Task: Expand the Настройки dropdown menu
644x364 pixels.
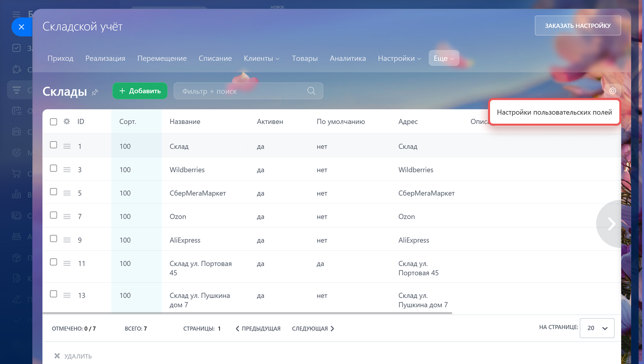Action: pos(399,58)
